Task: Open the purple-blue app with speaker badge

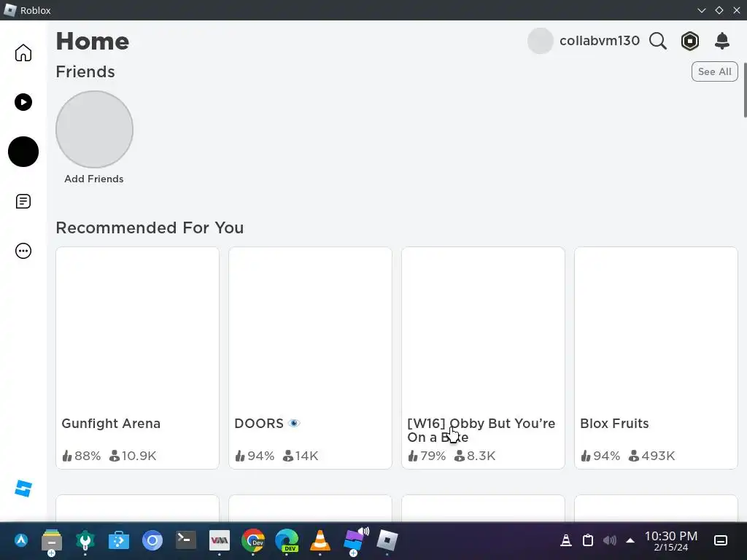Action: pos(355,540)
